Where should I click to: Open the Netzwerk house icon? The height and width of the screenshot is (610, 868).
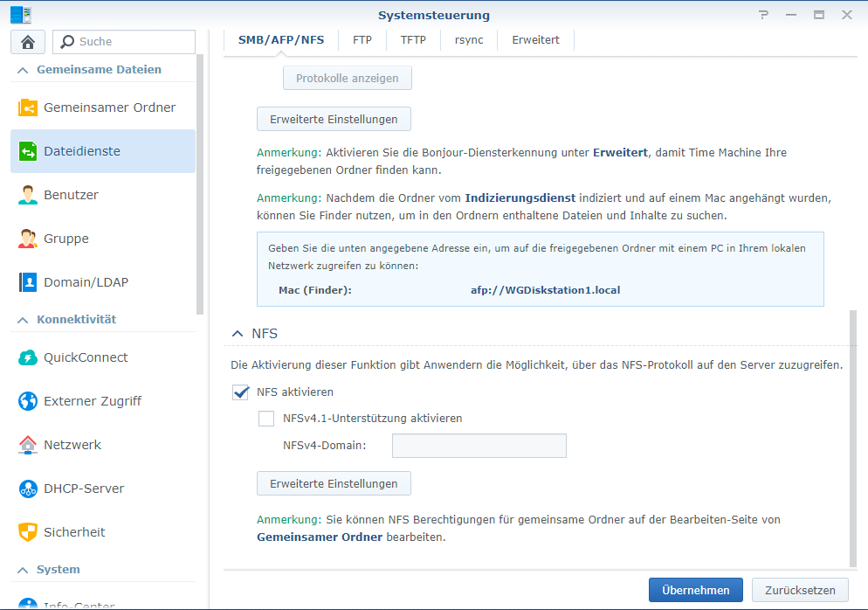click(28, 445)
